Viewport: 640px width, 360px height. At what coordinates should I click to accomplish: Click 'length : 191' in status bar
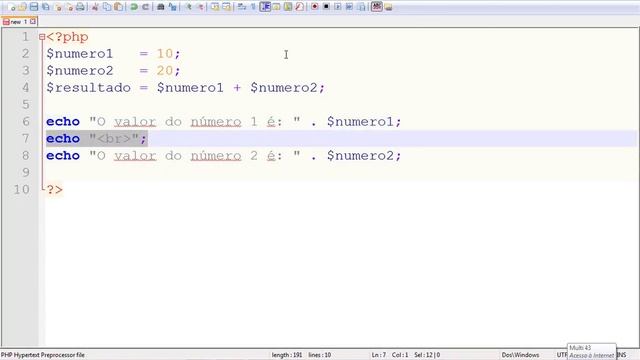(287, 355)
